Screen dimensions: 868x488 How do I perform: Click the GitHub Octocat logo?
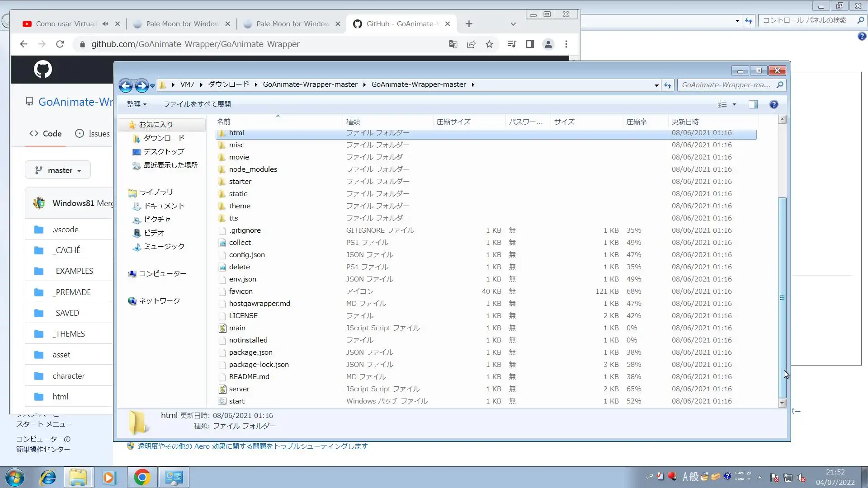pyautogui.click(x=43, y=69)
